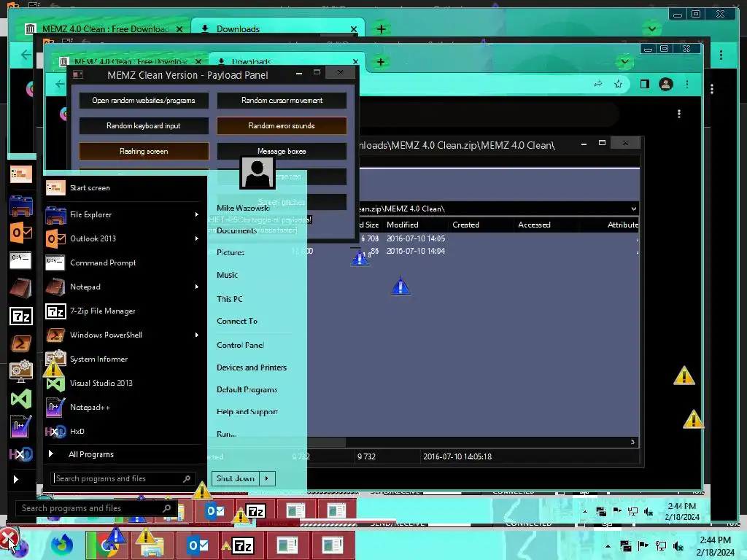Screen dimensions: 747x560
Task: Toggle the Open random websites/programs payload
Action: pos(144,101)
